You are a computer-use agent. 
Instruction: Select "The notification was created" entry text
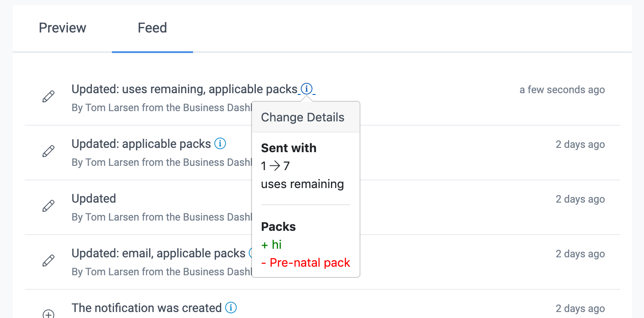click(x=146, y=308)
